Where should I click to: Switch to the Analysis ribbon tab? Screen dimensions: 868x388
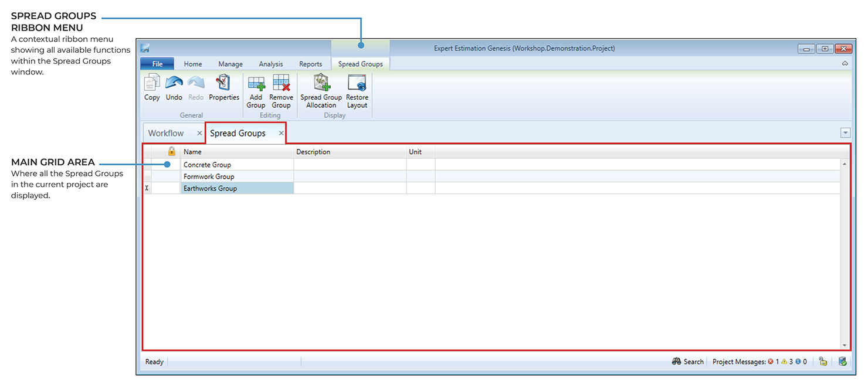270,64
